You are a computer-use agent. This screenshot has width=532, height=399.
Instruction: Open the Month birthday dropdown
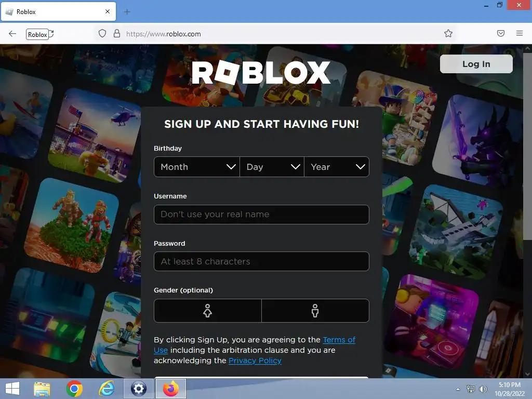[x=197, y=167]
